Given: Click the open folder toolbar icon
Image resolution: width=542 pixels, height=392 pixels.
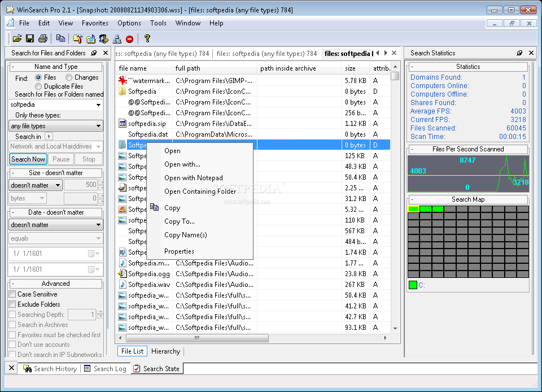Looking at the screenshot, I should 17,39.
